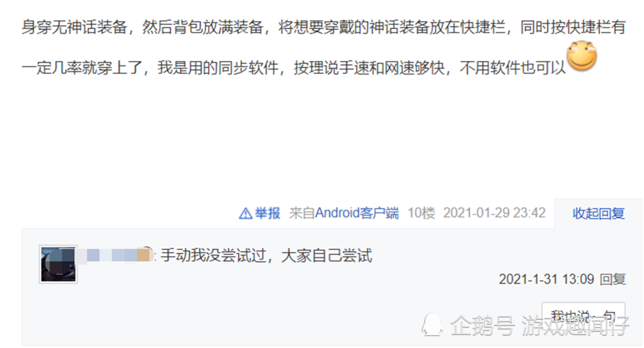Viewport: 644px width, 348px height.
Task: Click the post line starting 一定几率就穿上了
Action: pyautogui.click(x=294, y=68)
